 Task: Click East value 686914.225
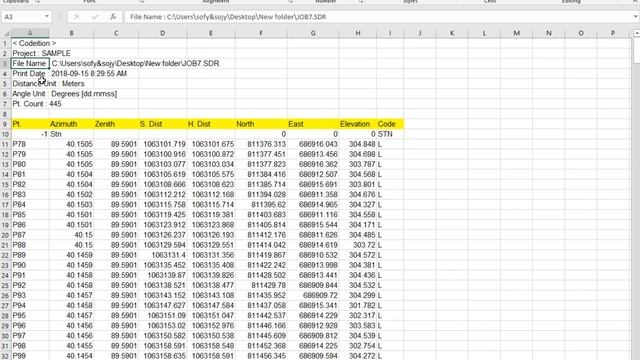pos(313,346)
